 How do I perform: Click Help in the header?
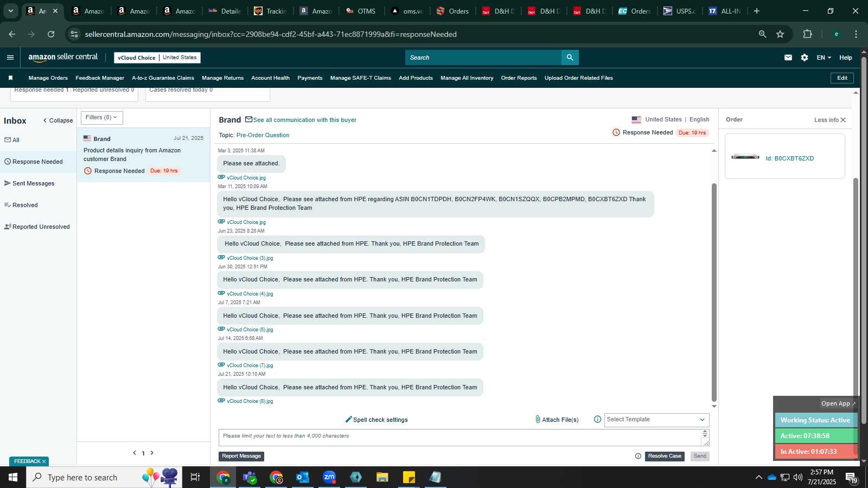pos(845,57)
